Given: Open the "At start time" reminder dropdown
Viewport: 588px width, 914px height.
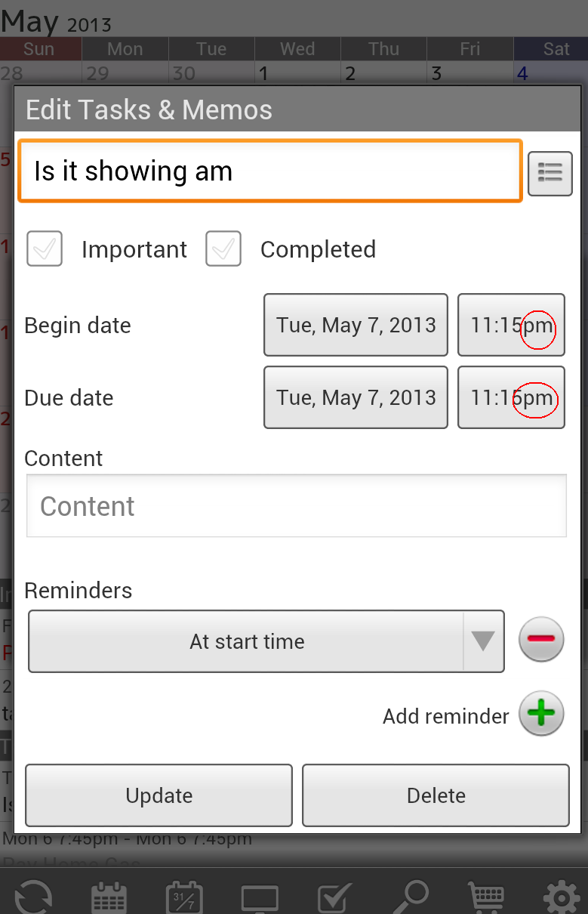Looking at the screenshot, I should click(x=266, y=641).
